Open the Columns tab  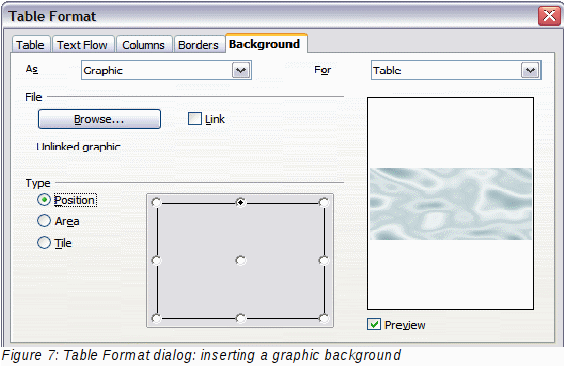click(x=143, y=45)
